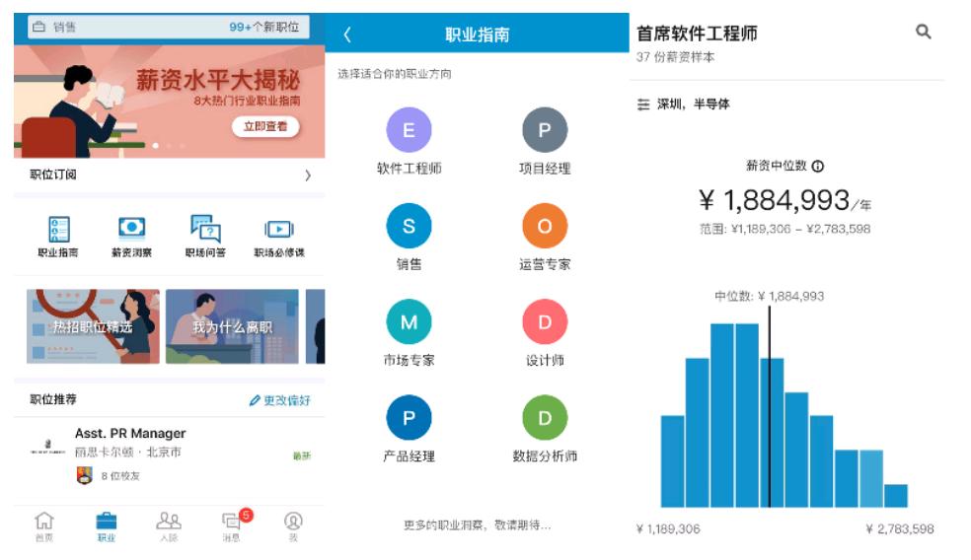This screenshot has width=971, height=560.
Task: Tap 立即查看 banner button
Action: 265,126
